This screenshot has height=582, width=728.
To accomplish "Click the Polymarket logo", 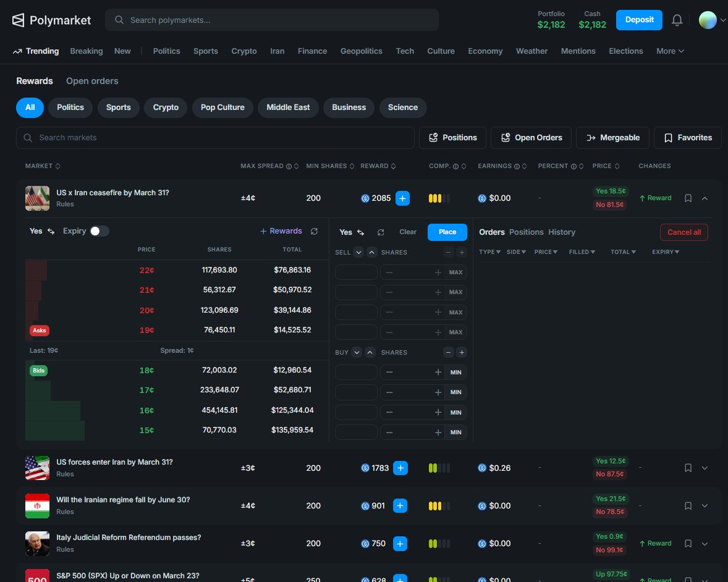I will [x=51, y=20].
